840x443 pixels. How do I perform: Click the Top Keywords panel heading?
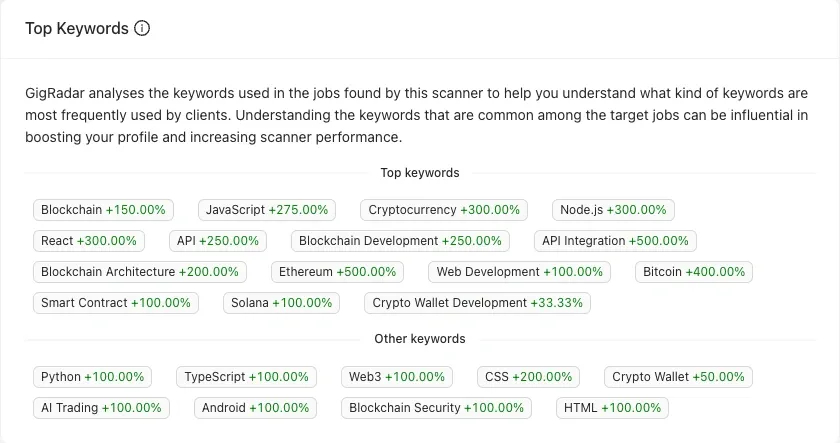click(77, 28)
